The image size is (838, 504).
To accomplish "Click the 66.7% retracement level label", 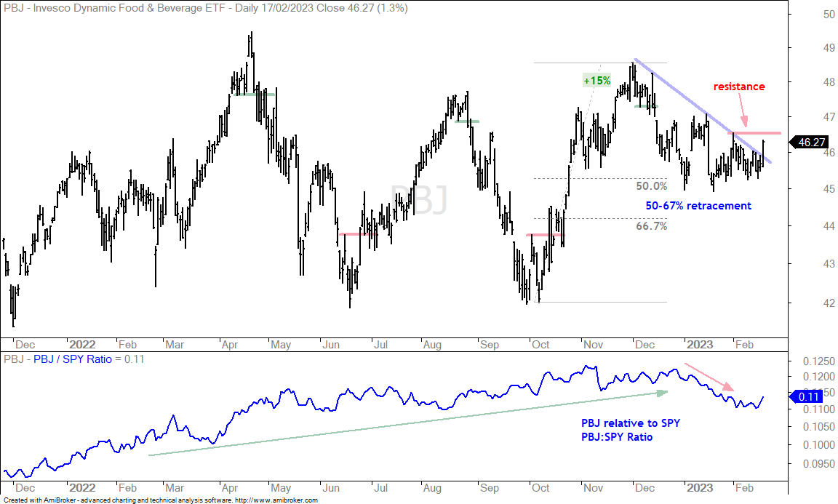I will pyautogui.click(x=652, y=226).
